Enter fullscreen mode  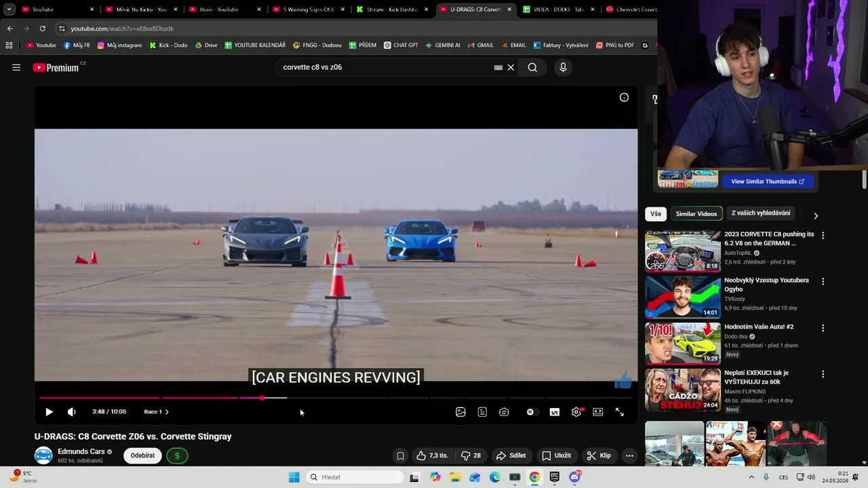620,412
